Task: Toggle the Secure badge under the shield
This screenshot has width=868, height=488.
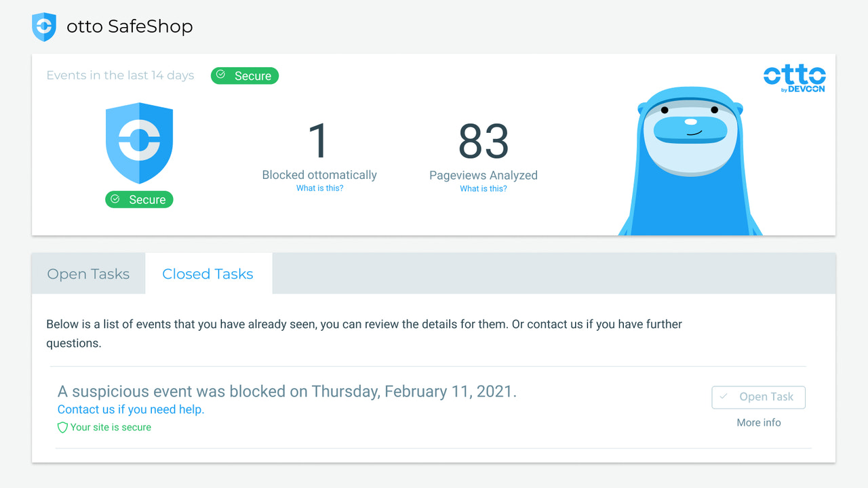Action: tap(139, 199)
